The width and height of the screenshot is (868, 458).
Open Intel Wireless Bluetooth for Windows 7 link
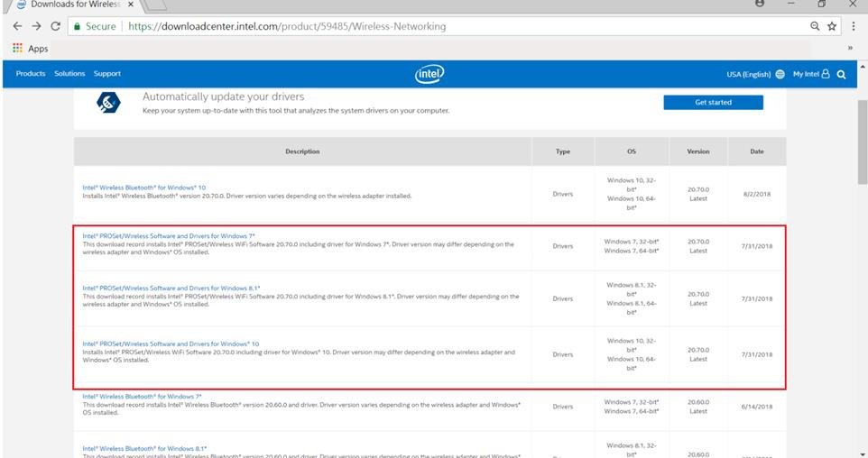(142, 396)
